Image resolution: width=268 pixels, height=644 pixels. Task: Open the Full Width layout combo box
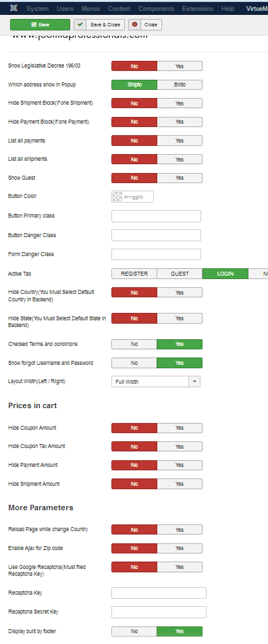coord(156,382)
